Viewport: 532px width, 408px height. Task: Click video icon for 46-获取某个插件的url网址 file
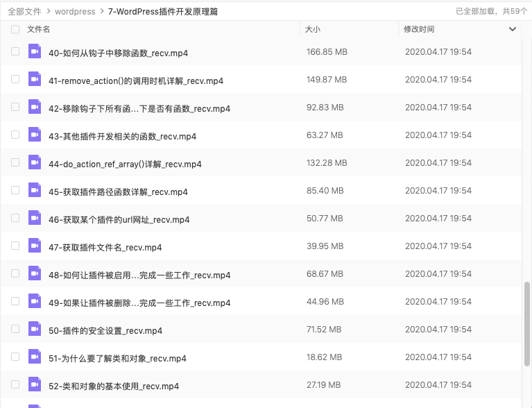coord(35,218)
